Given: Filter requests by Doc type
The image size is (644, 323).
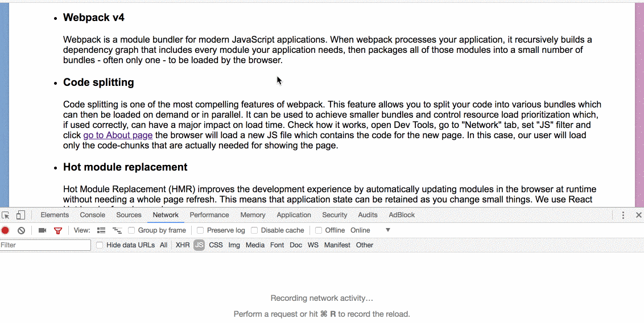Looking at the screenshot, I should coord(296,245).
